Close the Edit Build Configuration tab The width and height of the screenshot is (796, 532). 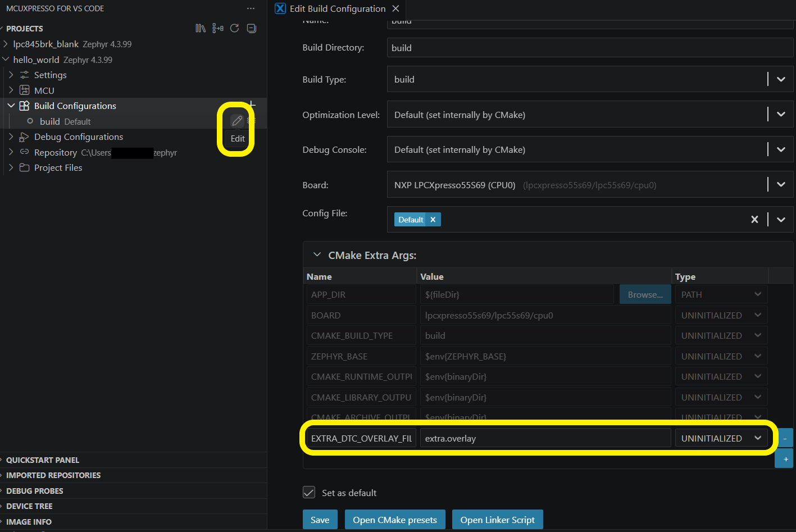tap(395, 8)
